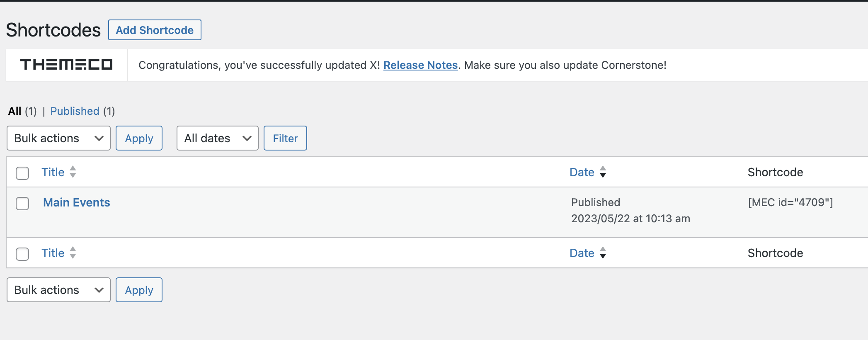Open the Release Notes link
Image resolution: width=868 pixels, height=340 pixels.
click(x=420, y=65)
